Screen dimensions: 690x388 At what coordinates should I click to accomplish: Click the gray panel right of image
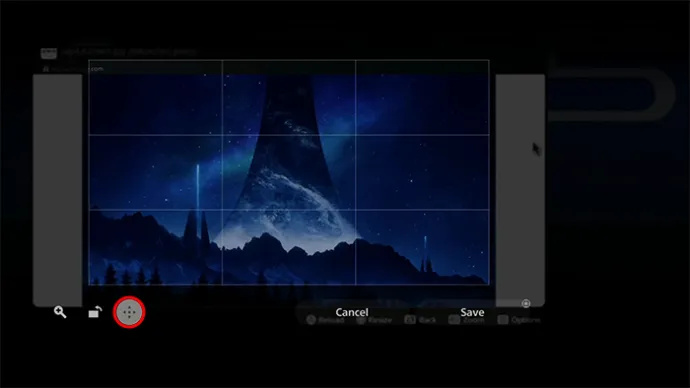click(520, 190)
